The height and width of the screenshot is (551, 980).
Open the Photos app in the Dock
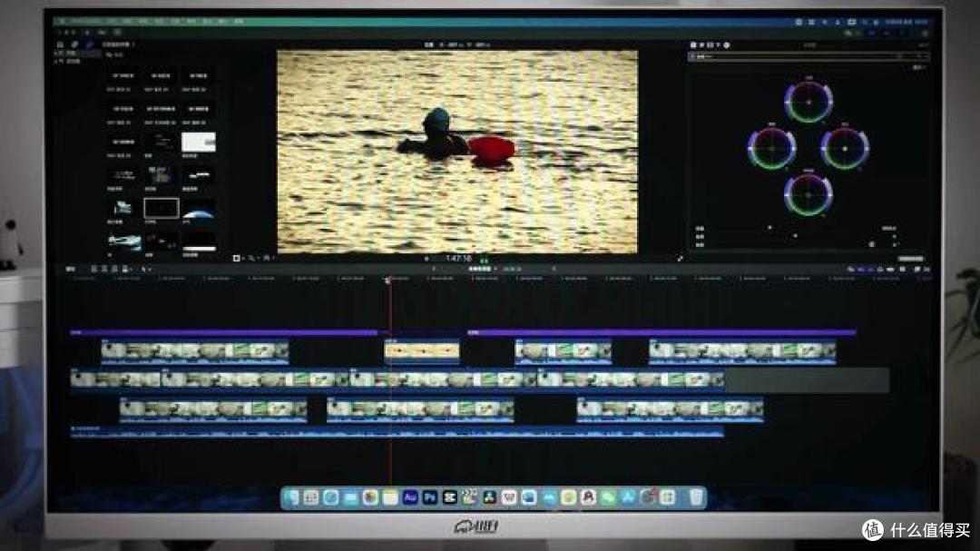pos(370,497)
